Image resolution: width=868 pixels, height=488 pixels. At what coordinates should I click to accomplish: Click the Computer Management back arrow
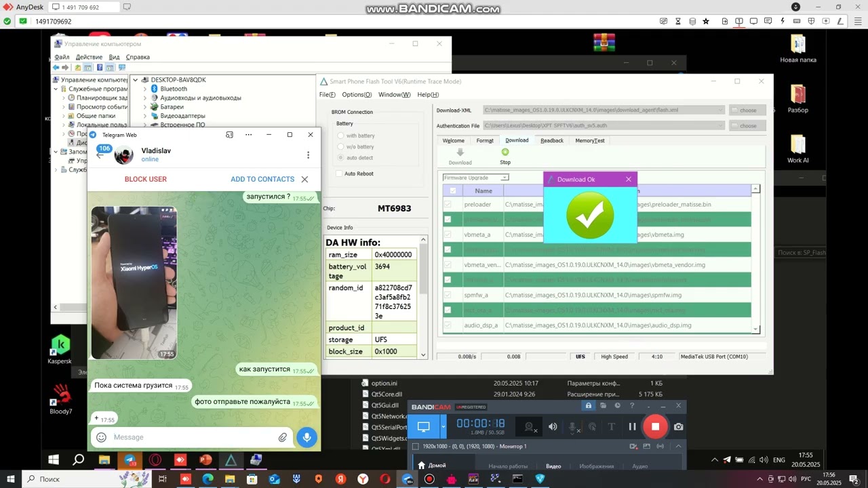coord(56,68)
